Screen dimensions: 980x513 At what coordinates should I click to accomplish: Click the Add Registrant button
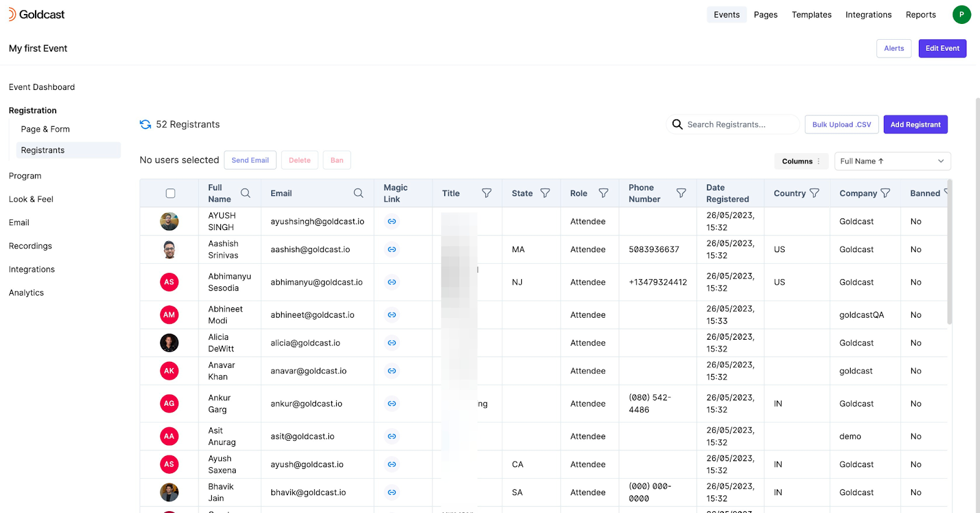pyautogui.click(x=915, y=124)
